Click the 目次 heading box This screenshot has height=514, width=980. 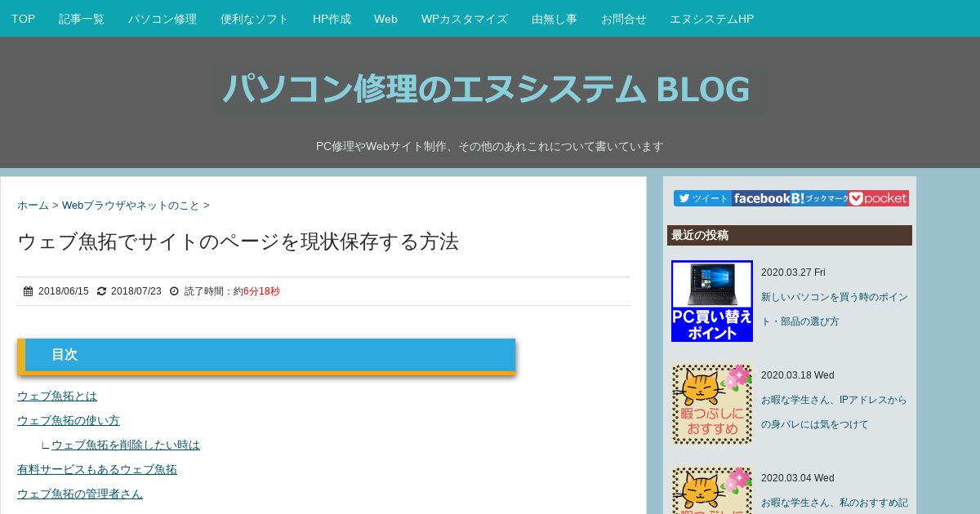(266, 356)
